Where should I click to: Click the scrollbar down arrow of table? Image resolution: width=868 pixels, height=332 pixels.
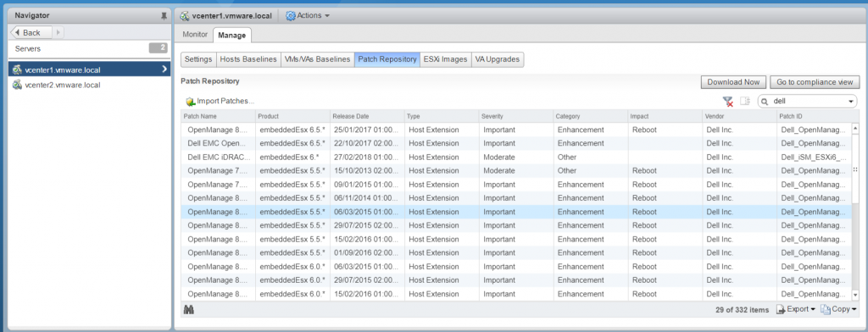pos(855,296)
